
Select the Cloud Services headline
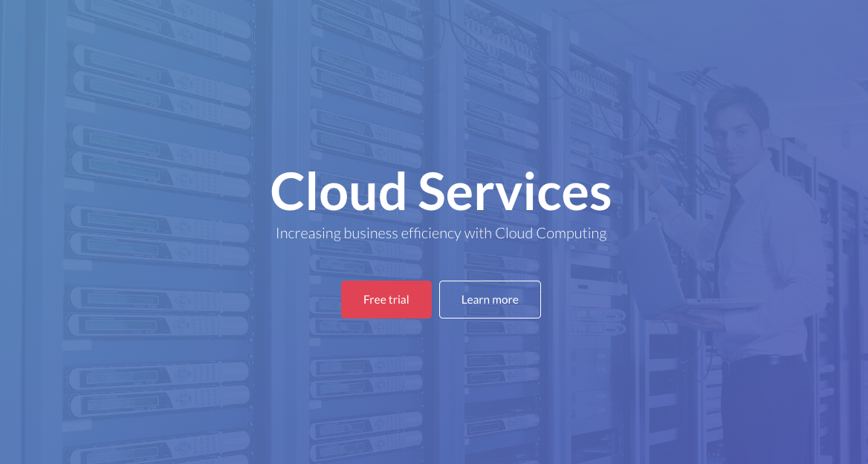pyautogui.click(x=440, y=191)
